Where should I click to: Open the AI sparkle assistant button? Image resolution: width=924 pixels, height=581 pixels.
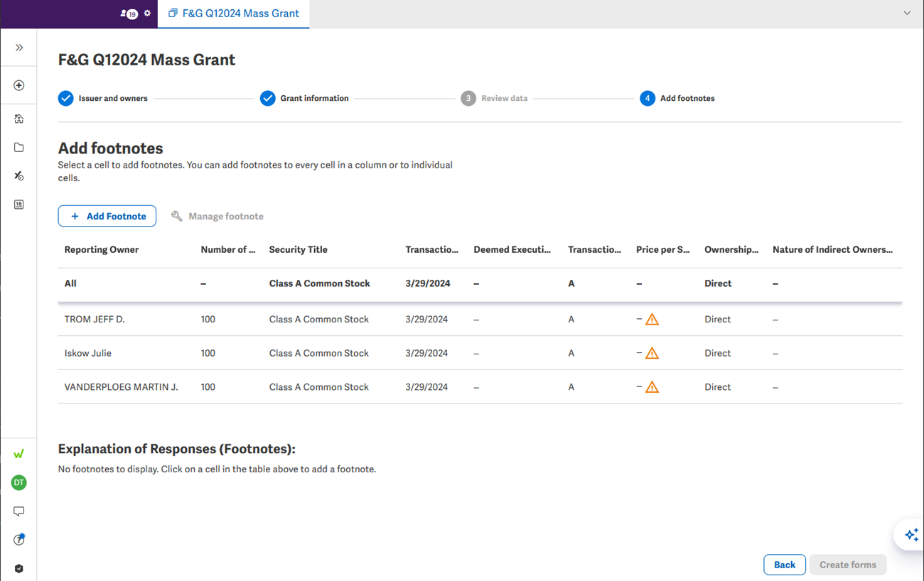click(x=911, y=534)
